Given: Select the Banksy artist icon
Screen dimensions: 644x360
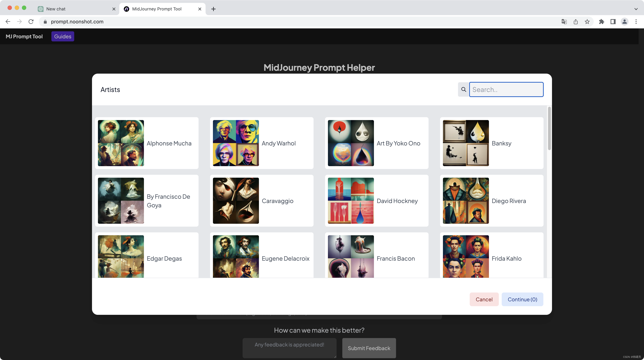Looking at the screenshot, I should tap(466, 143).
